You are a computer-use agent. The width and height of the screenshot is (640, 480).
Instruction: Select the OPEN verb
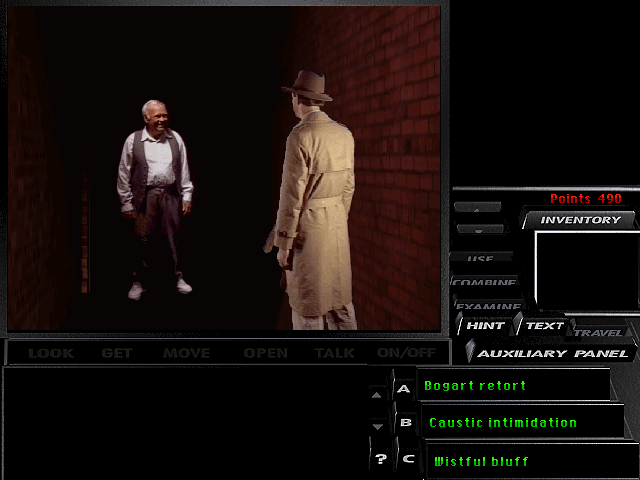coord(265,353)
